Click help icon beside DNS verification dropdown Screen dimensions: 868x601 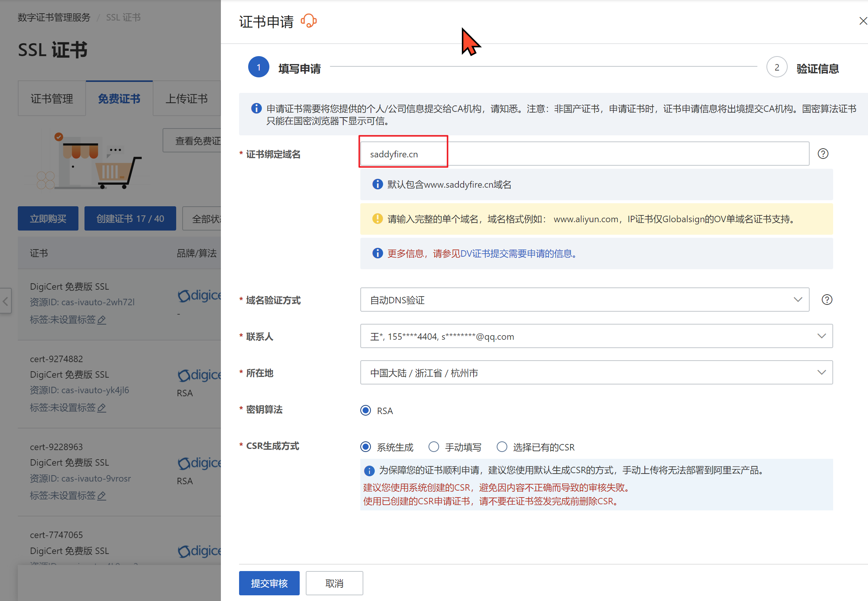click(x=827, y=300)
